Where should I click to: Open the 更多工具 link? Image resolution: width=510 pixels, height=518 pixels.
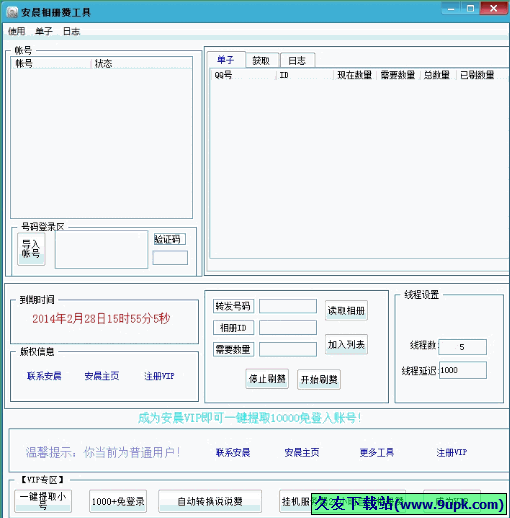377,452
